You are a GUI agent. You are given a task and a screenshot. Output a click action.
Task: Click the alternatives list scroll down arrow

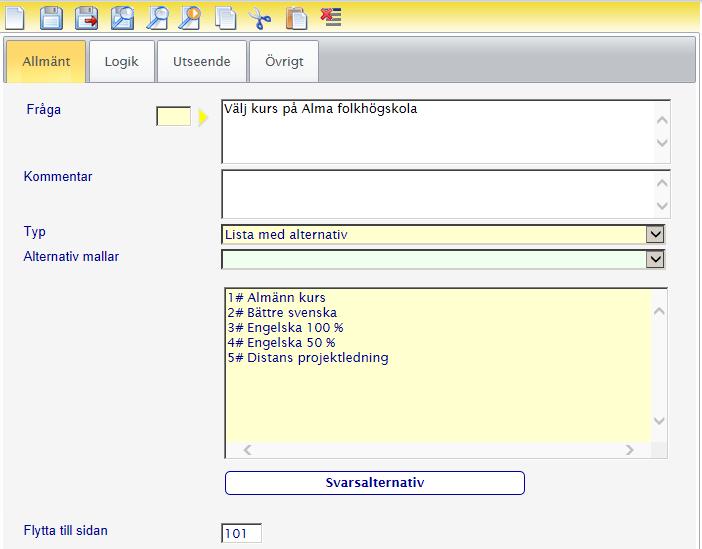659,420
